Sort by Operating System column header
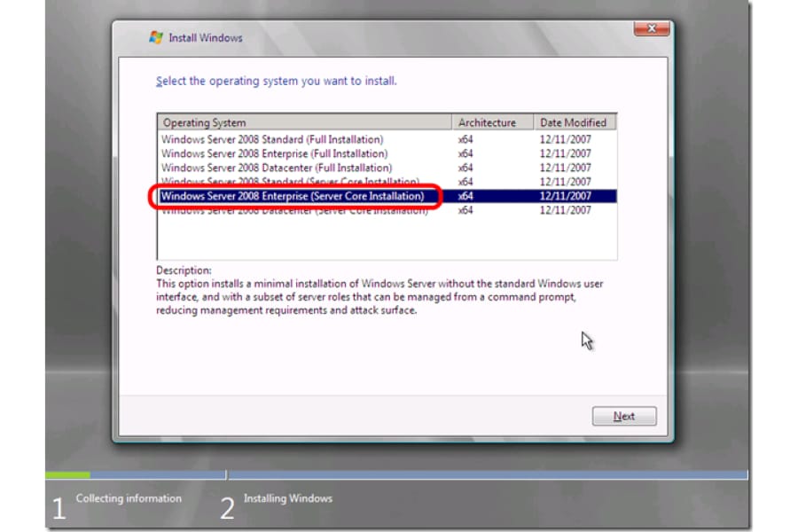798x532 pixels. (x=304, y=122)
